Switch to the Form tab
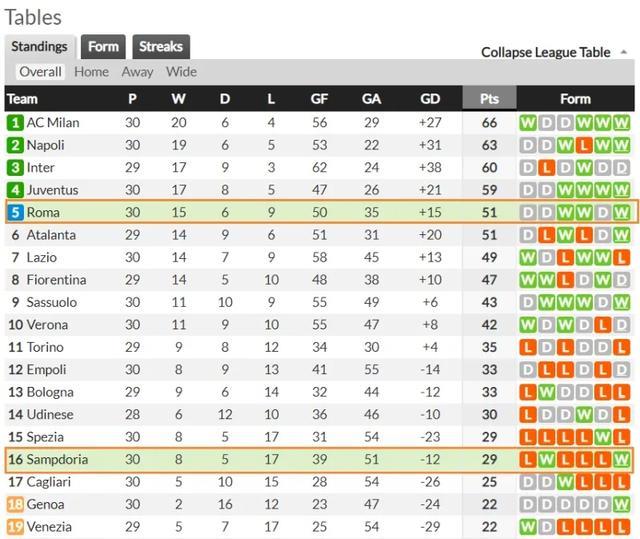 pyautogui.click(x=103, y=47)
